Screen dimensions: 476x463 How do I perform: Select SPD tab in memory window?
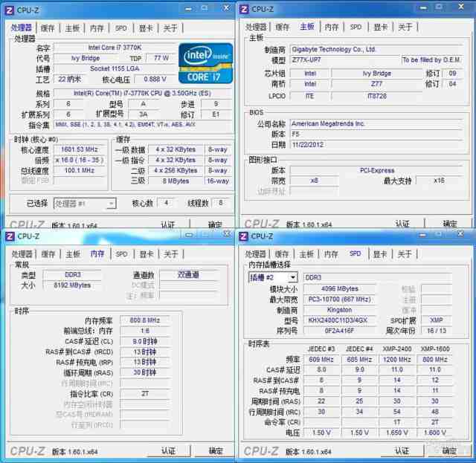(121, 254)
